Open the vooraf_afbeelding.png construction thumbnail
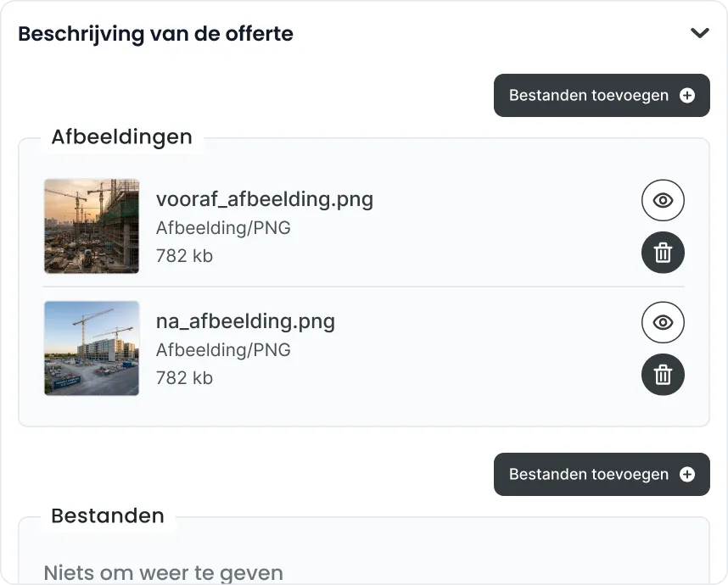Image resolution: width=728 pixels, height=585 pixels. (92, 226)
